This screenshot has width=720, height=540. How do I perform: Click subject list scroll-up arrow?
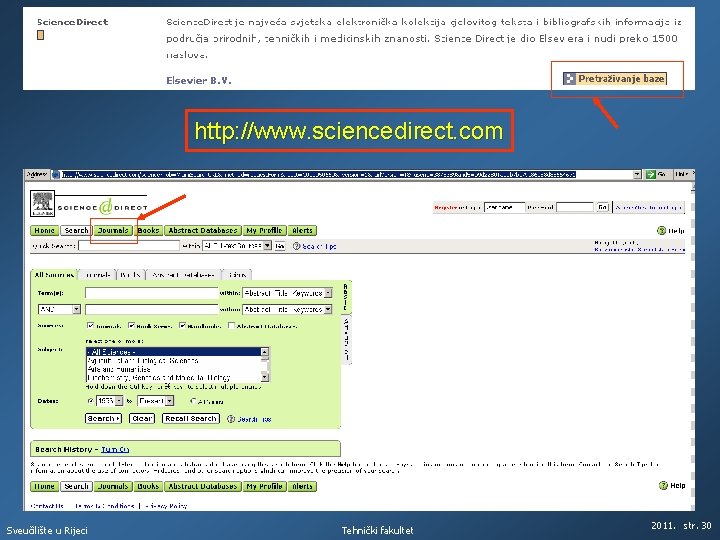pos(265,352)
